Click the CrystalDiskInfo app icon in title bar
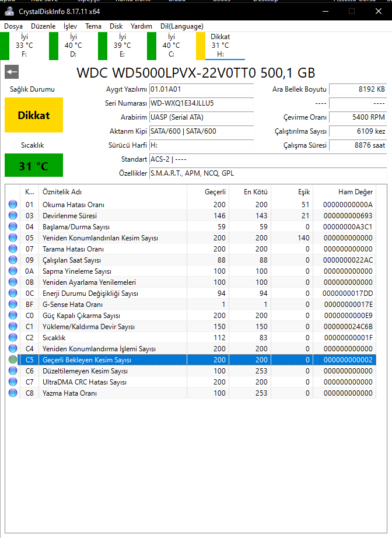Viewport: 392px width, 538px height. click(x=9, y=11)
